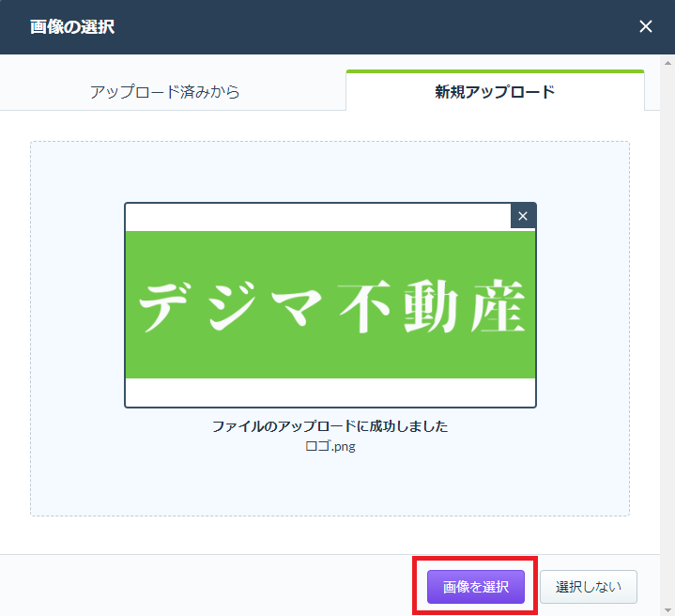
Task: Click the scrollbar down arrow
Action: pyautogui.click(x=667, y=610)
